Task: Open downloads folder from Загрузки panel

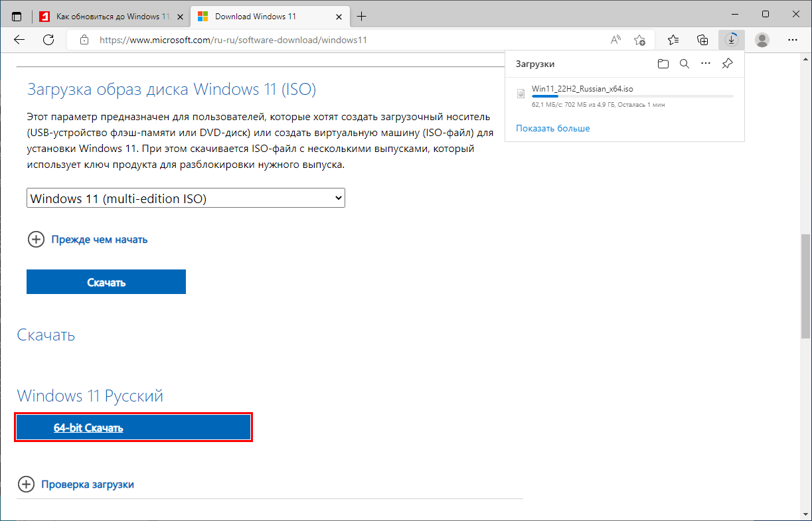Action: pos(663,64)
